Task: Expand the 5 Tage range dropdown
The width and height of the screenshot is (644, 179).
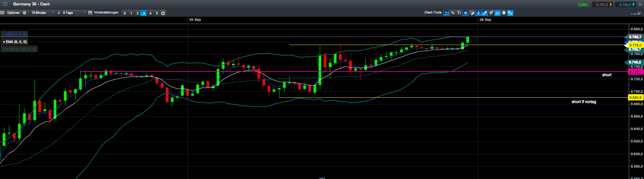Action: pos(74,13)
